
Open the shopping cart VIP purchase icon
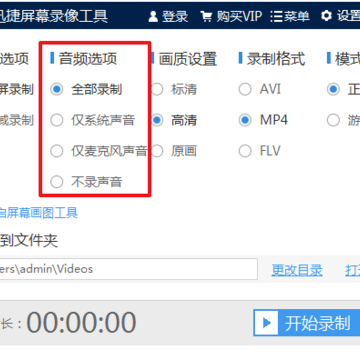pos(206,16)
